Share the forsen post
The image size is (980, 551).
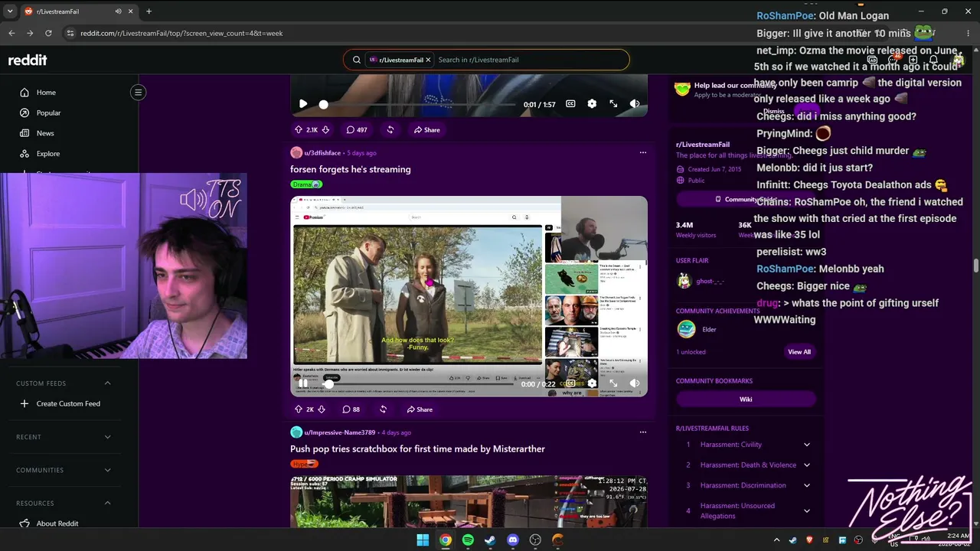(420, 409)
